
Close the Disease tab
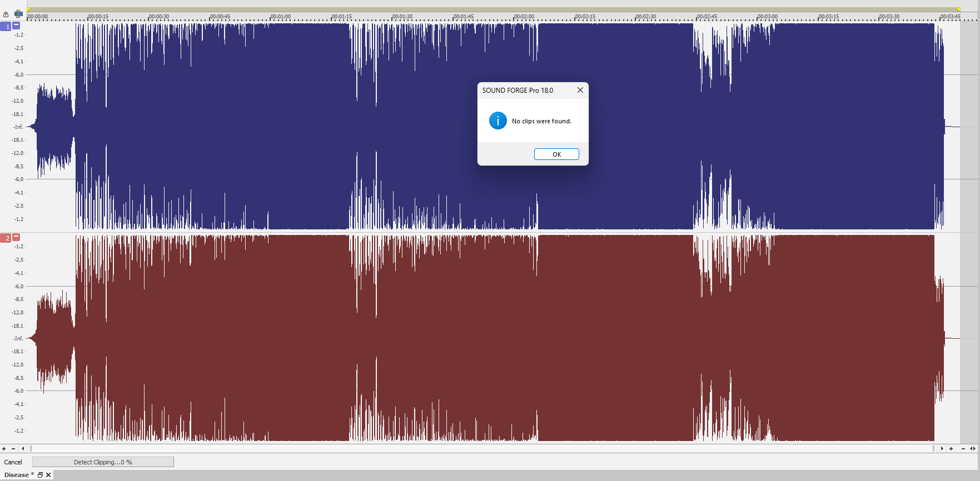click(48, 475)
